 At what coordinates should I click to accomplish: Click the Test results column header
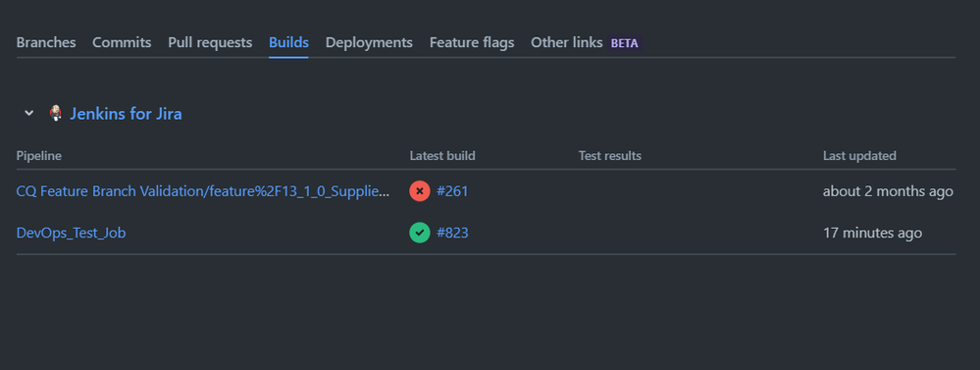[x=610, y=156]
